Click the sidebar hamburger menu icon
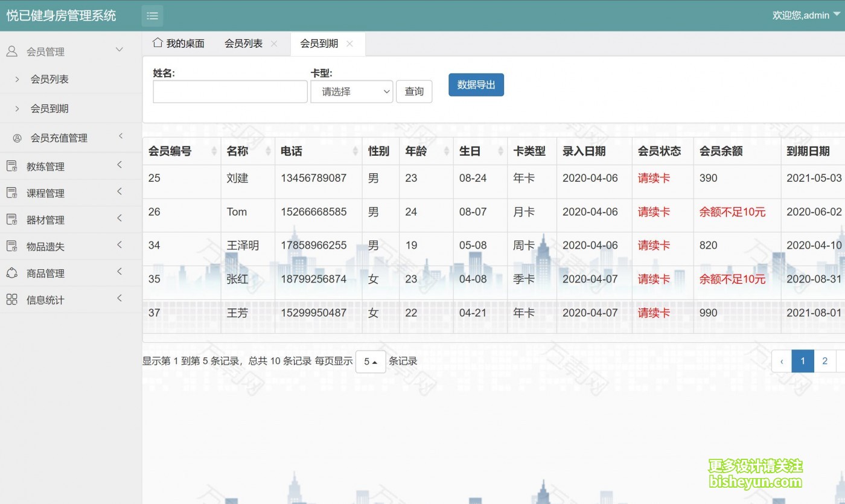Screen dimensions: 845x504 click(152, 15)
